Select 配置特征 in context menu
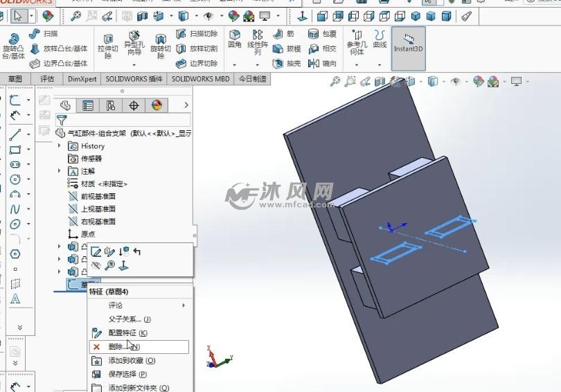Viewport: 561px width, 392px height. point(139,333)
